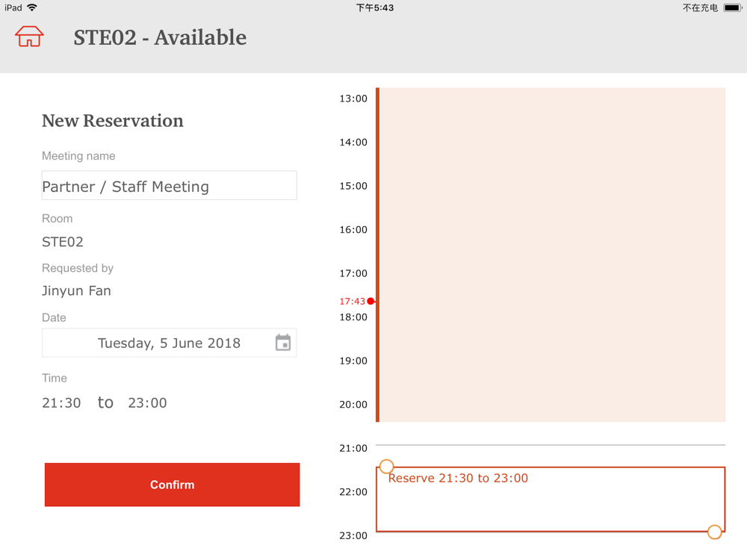Click the 14:00 timeline label
Screen dimensions: 747x560
[353, 142]
